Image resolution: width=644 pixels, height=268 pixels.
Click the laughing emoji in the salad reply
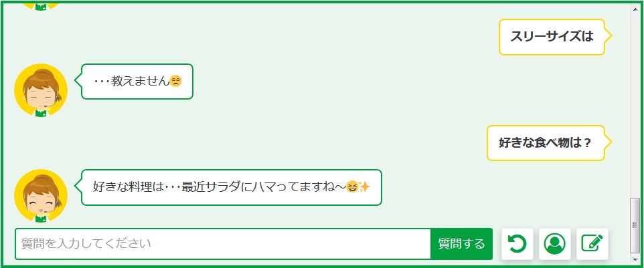point(352,187)
